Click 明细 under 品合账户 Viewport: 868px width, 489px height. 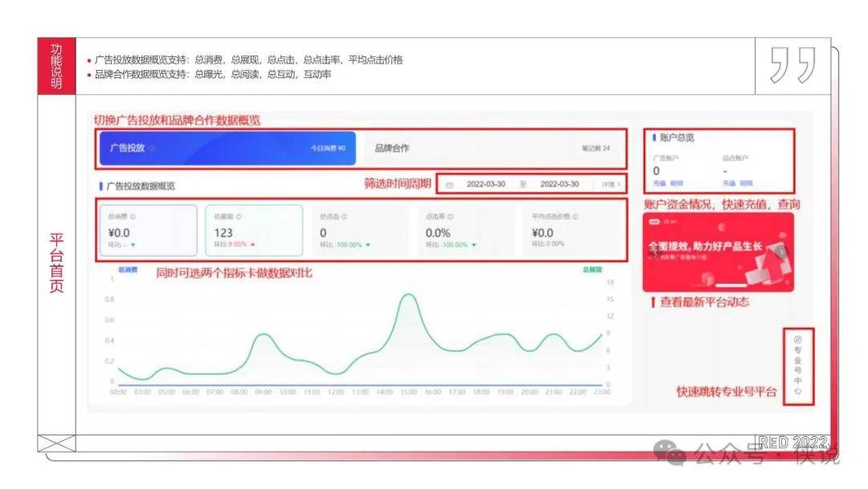pos(746,183)
